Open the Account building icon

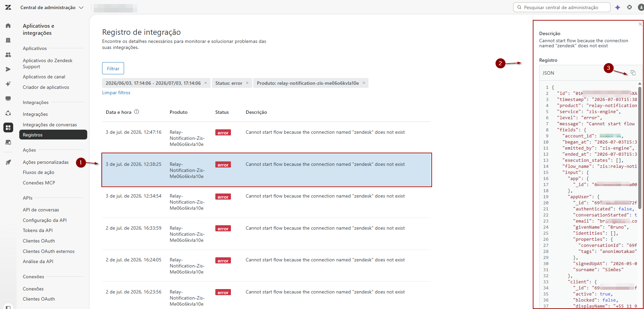[x=8, y=40]
